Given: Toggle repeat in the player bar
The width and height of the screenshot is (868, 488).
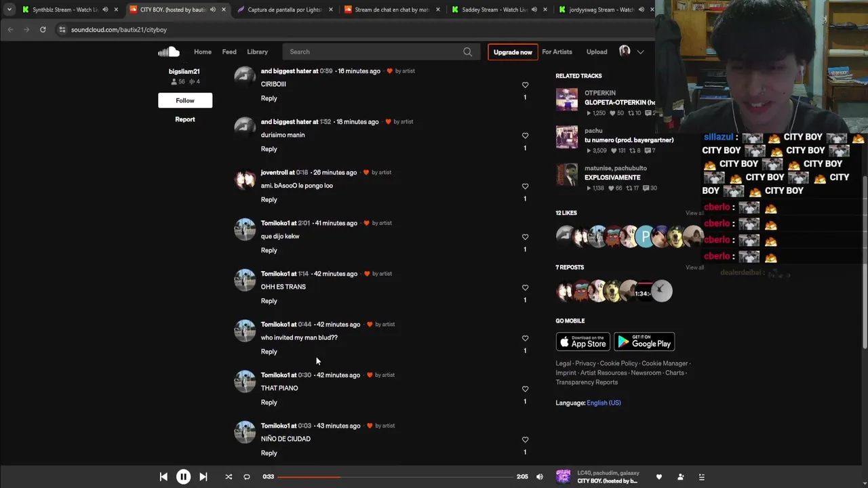Looking at the screenshot, I should (247, 477).
